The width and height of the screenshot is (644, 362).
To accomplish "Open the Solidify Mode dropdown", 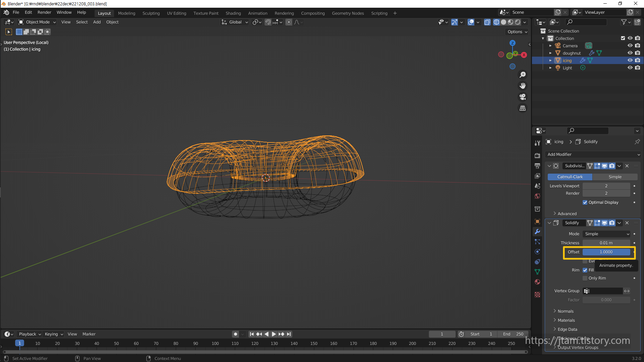I will [x=606, y=234].
